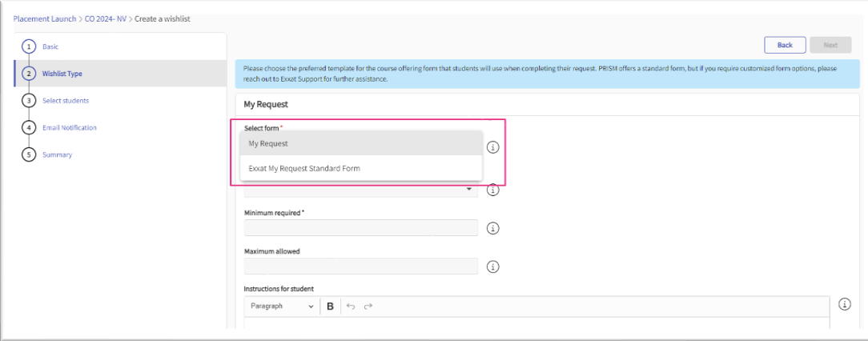Screen dimensions: 868x341
Task: Click the Back button
Action: click(x=784, y=45)
